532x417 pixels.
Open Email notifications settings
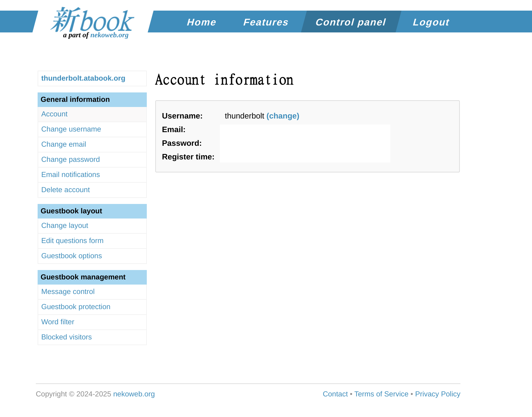click(x=70, y=175)
